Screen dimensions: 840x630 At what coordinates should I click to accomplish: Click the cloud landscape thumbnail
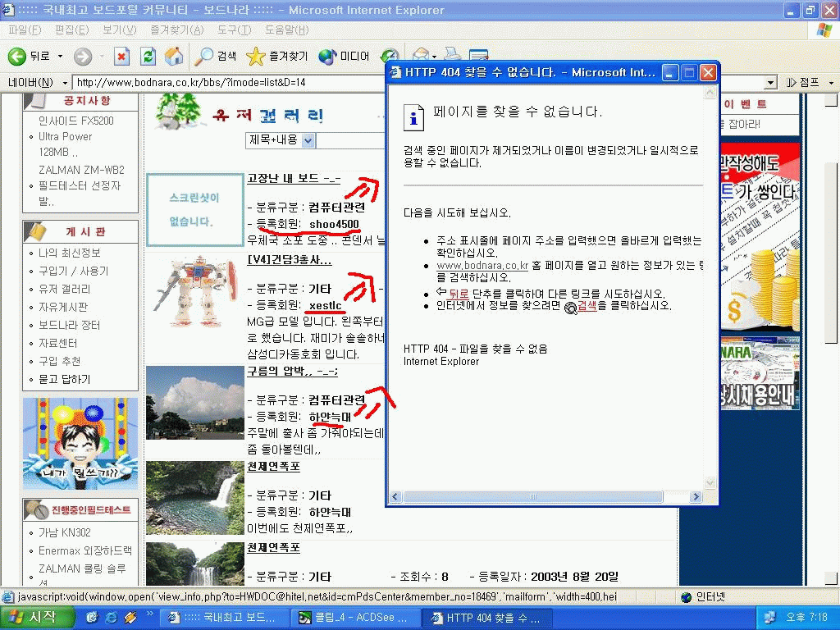click(195, 403)
